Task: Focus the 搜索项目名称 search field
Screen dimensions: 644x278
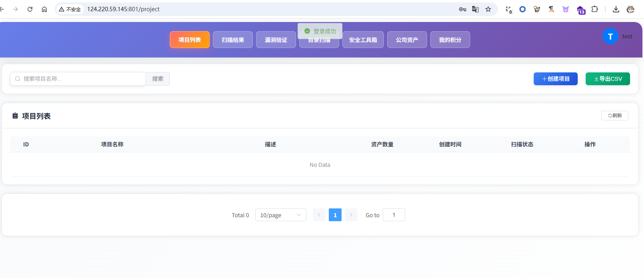Action: tap(78, 79)
